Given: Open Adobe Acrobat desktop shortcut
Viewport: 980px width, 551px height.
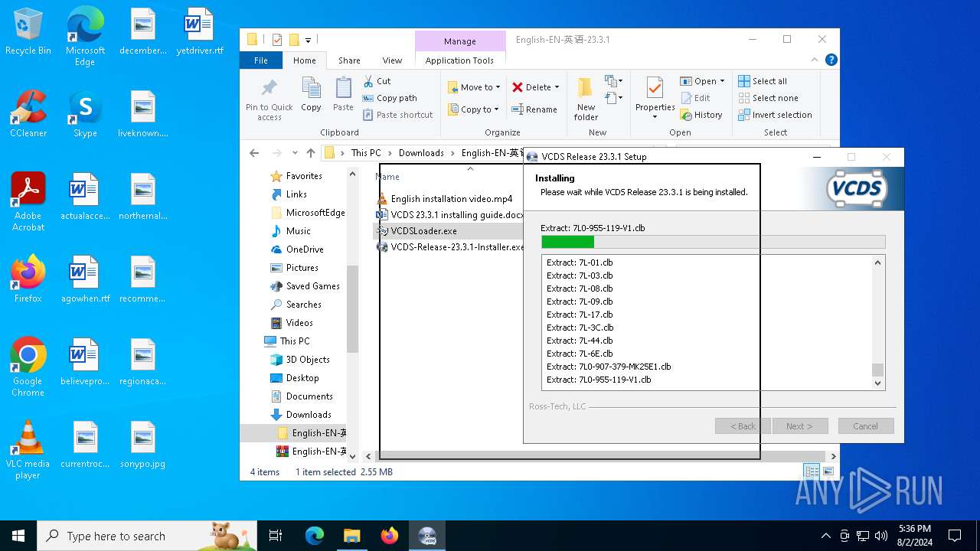Looking at the screenshot, I should [x=28, y=202].
